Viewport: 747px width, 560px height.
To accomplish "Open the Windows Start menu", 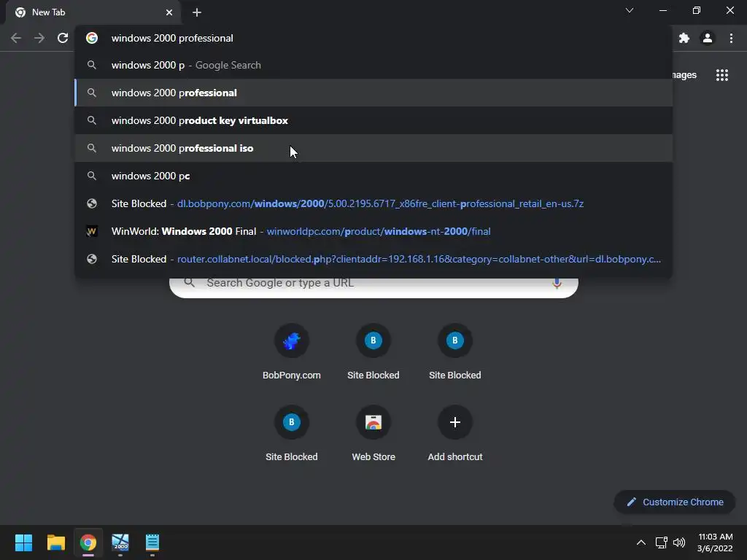I will [23, 542].
